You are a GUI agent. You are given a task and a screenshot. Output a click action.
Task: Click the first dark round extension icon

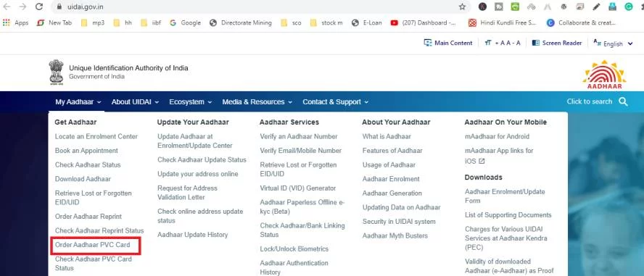coord(482,7)
